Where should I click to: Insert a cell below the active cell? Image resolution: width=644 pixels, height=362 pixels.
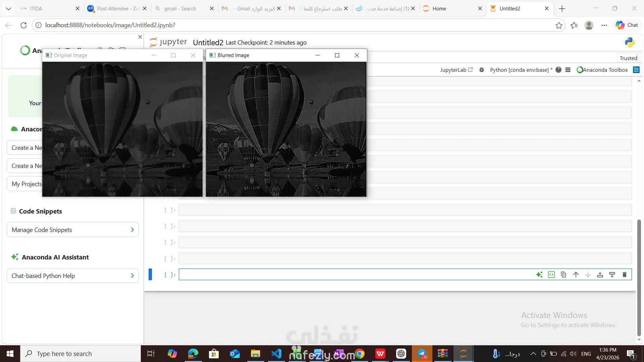(x=612, y=275)
